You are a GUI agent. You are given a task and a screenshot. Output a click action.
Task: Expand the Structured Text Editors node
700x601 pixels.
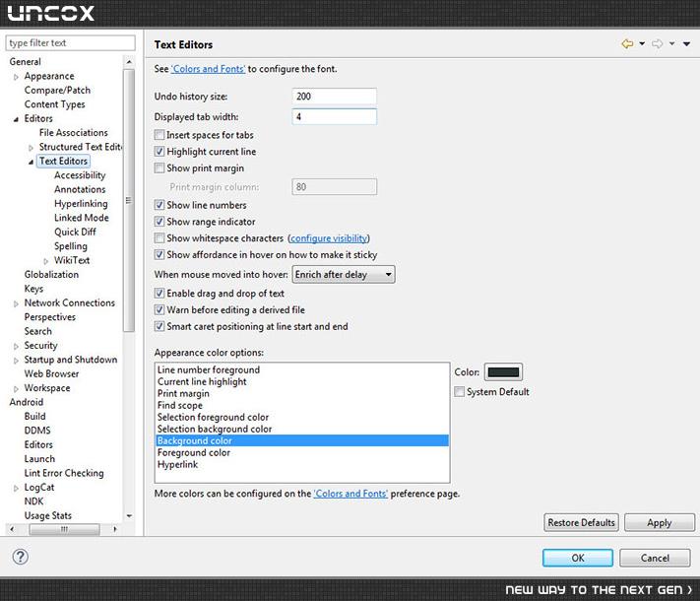(31, 148)
